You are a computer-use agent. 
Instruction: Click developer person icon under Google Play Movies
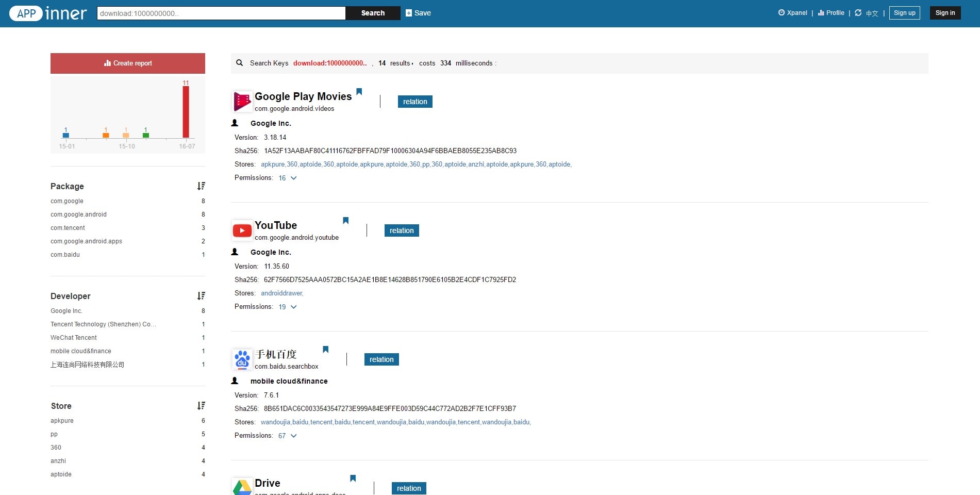[235, 123]
